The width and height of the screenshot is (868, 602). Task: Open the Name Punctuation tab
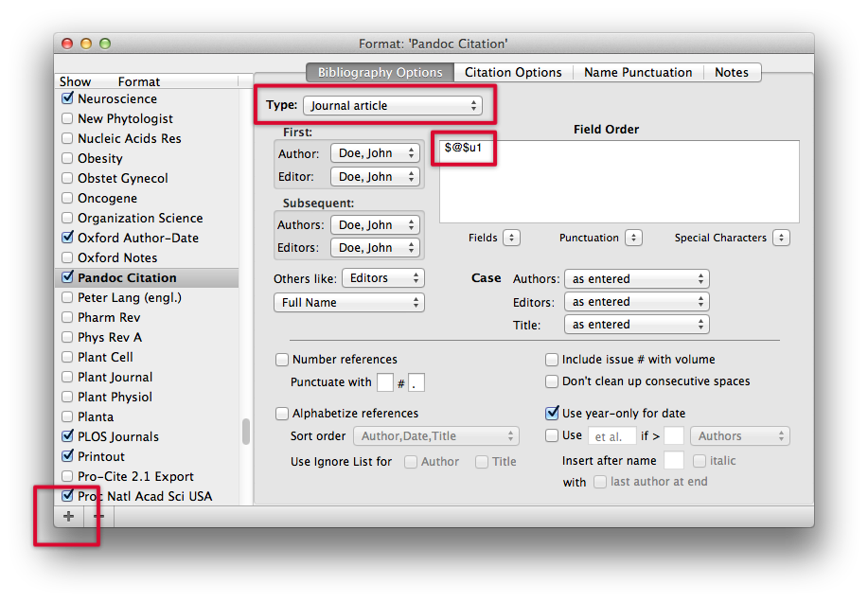click(637, 72)
